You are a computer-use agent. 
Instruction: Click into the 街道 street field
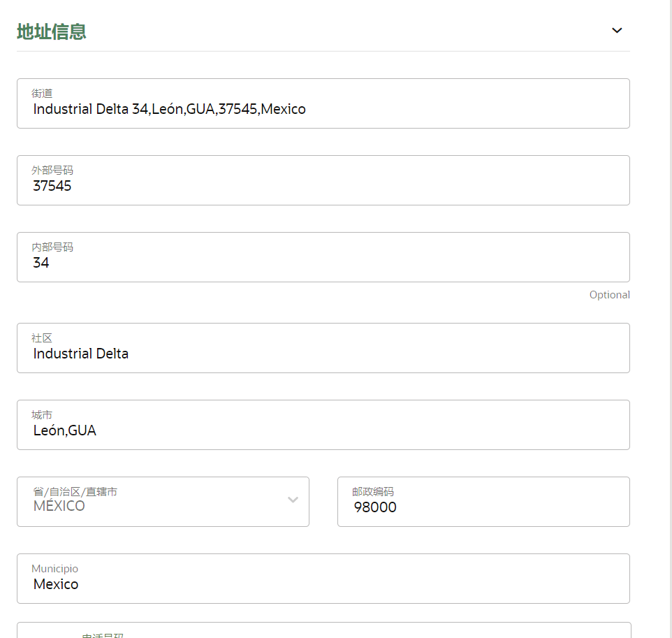click(x=323, y=109)
